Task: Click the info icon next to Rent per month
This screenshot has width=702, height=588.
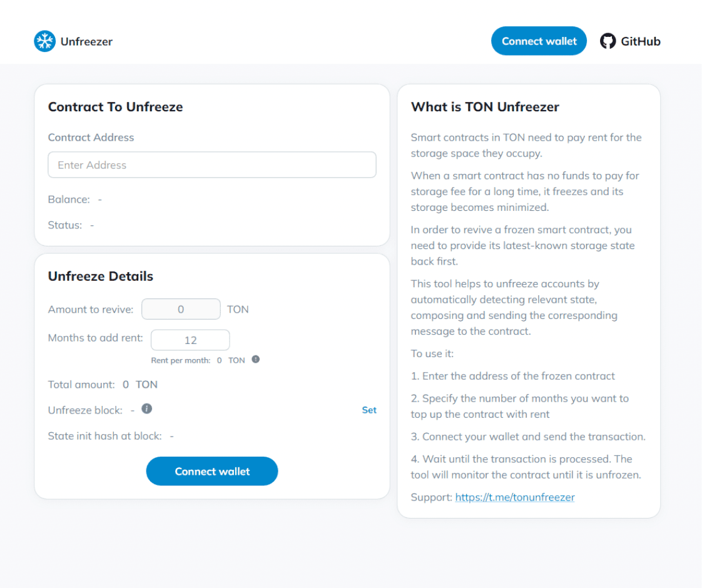Action: point(256,359)
